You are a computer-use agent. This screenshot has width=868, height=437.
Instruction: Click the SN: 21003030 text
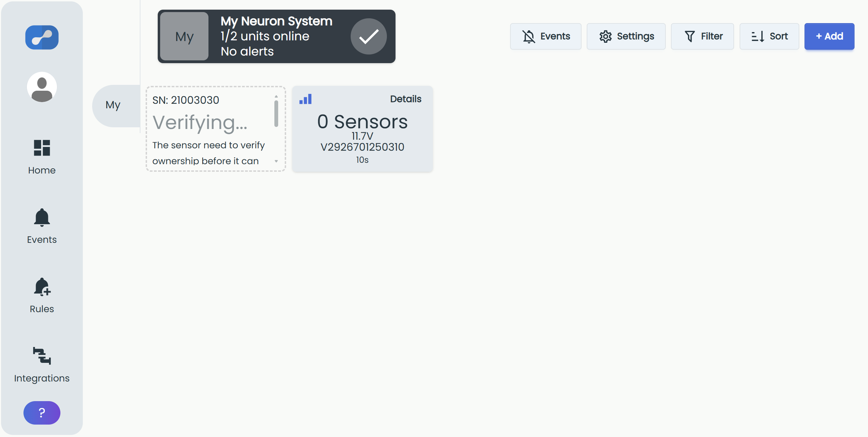(x=186, y=100)
